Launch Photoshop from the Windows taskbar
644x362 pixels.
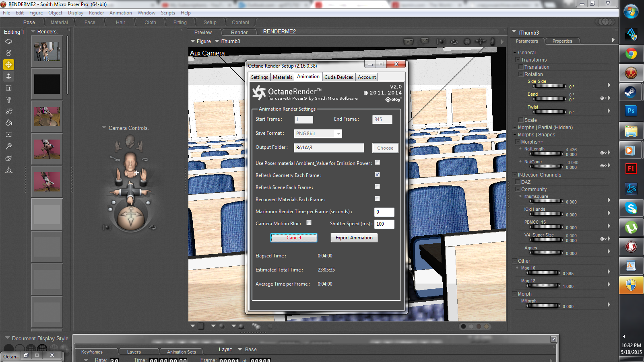click(631, 111)
